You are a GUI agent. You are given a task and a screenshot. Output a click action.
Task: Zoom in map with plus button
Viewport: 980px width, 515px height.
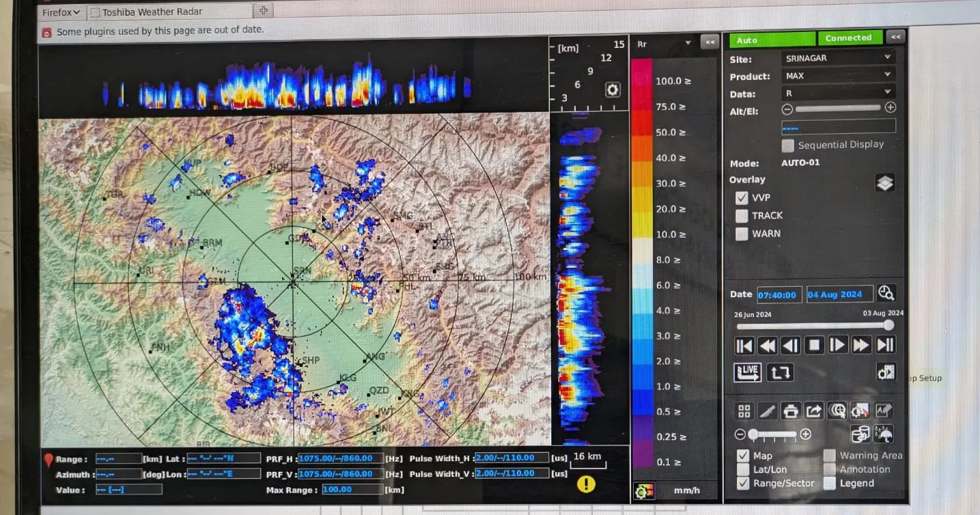pos(805,434)
